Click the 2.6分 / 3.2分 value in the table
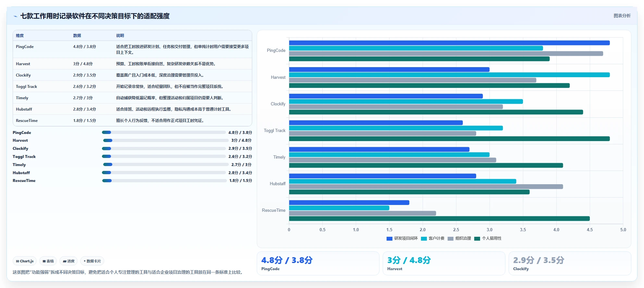This screenshot has height=288, width=644. click(84, 87)
